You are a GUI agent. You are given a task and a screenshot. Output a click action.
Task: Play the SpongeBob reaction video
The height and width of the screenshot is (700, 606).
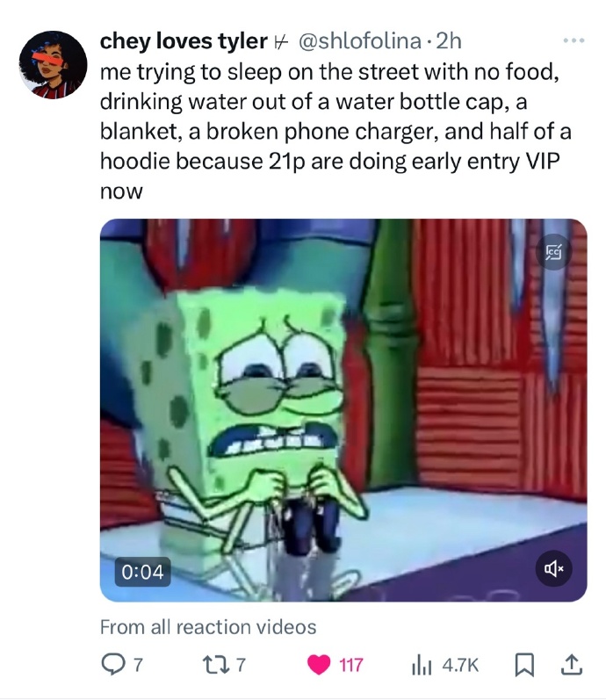343,410
